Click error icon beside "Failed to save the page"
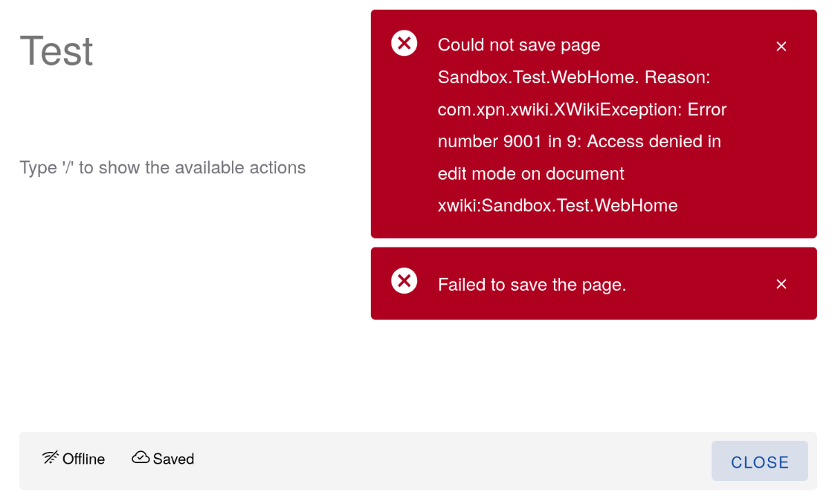Image resolution: width=832 pixels, height=504 pixels. pos(404,281)
